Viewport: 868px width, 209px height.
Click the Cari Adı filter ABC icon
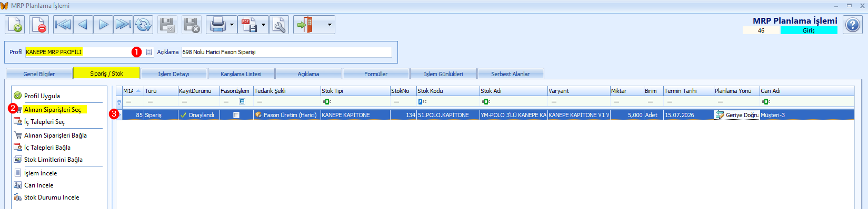click(x=766, y=102)
